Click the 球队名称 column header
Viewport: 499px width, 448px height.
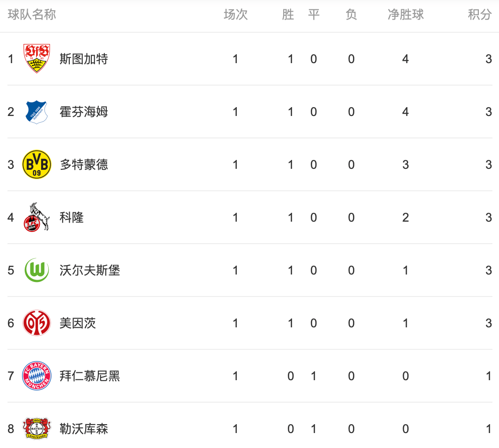[32, 15]
